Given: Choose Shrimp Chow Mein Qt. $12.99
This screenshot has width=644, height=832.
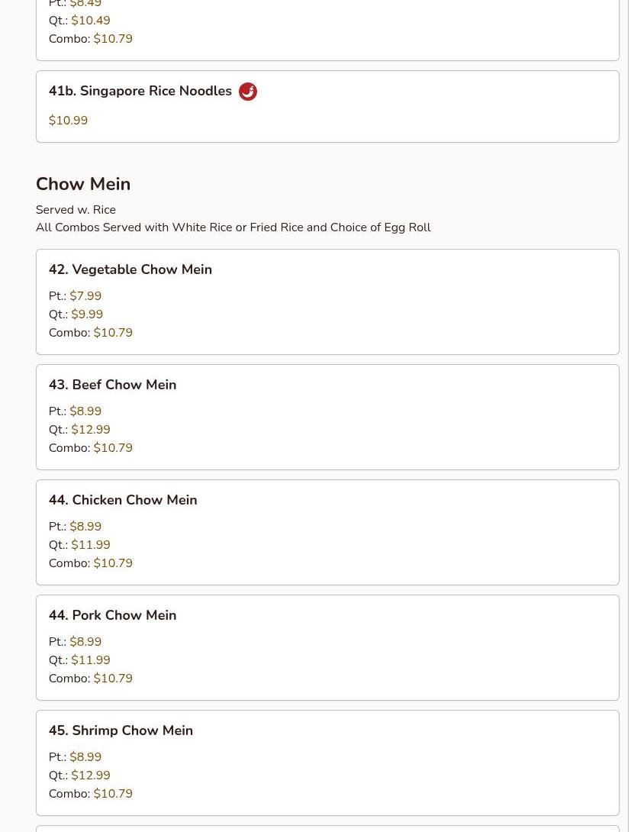Looking at the screenshot, I should 79,776.
